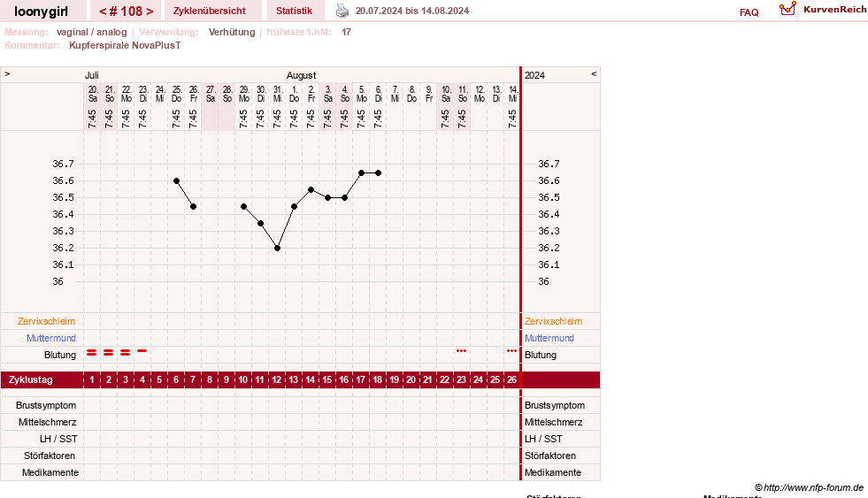The height and width of the screenshot is (498, 868).
Task: Select the temperature point at 36.6 on cycle day 6
Action: click(177, 181)
